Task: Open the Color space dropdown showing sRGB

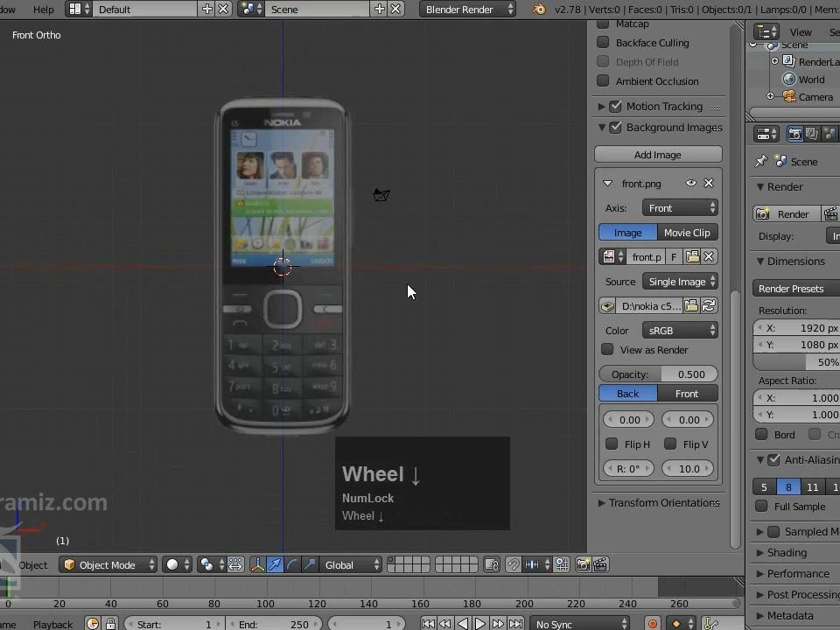Action: click(x=681, y=331)
